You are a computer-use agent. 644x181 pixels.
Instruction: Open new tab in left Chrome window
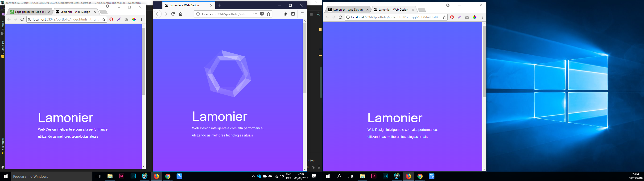click(103, 12)
